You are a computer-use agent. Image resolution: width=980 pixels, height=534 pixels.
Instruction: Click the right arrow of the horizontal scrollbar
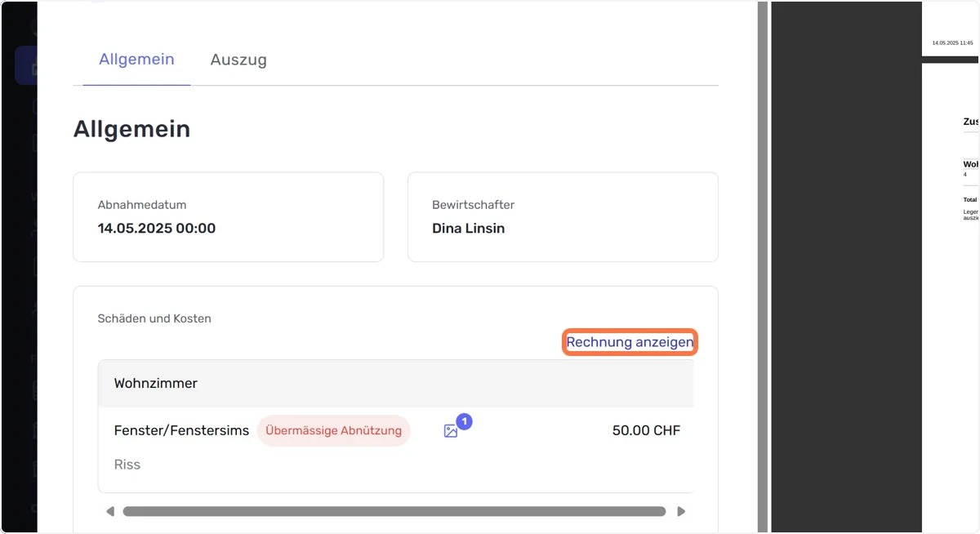(x=681, y=512)
